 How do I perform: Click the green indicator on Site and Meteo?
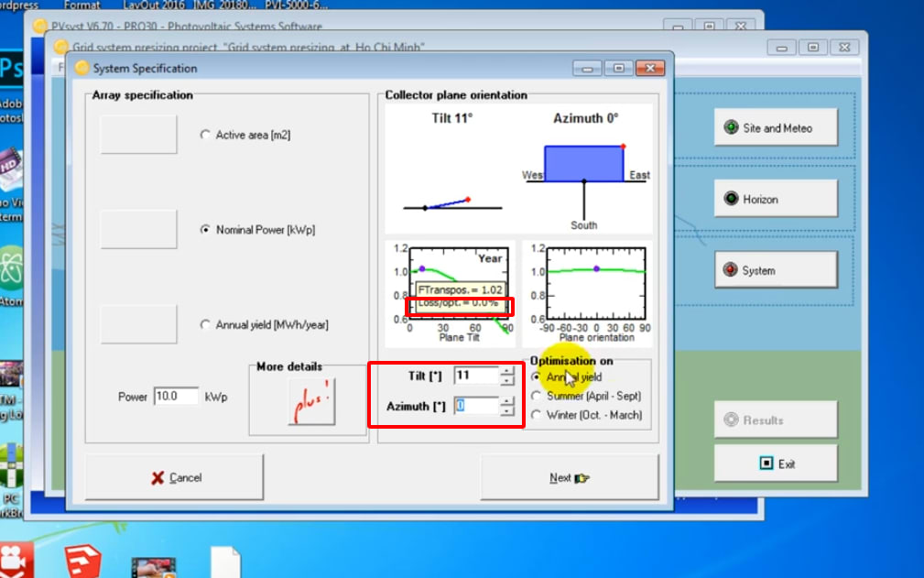(731, 126)
